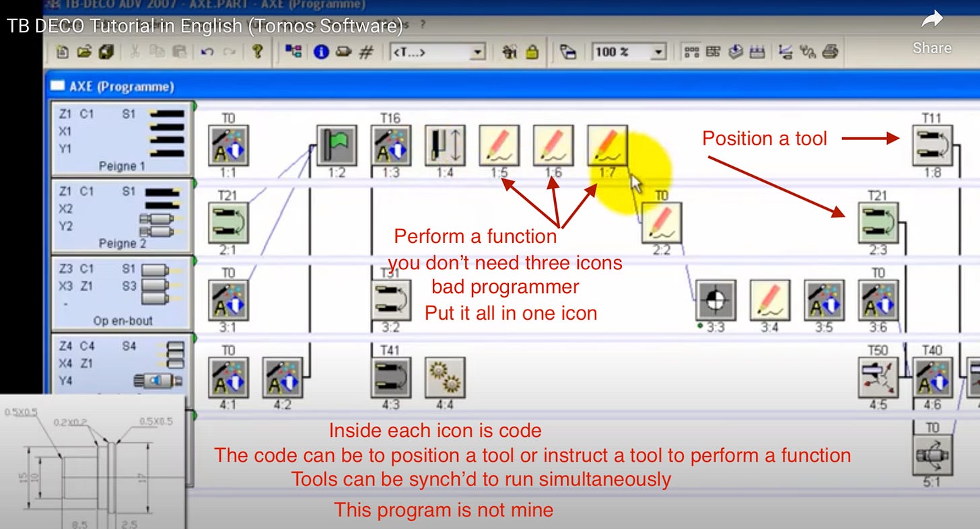Select operation 4:6 under T40
Screen dimensions: 980x529
pyautogui.click(x=932, y=378)
